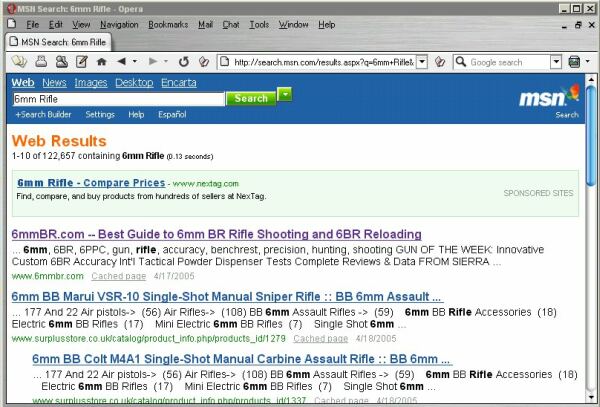Click the print toolbar icon
This screenshot has width=600, height=407.
[x=41, y=61]
